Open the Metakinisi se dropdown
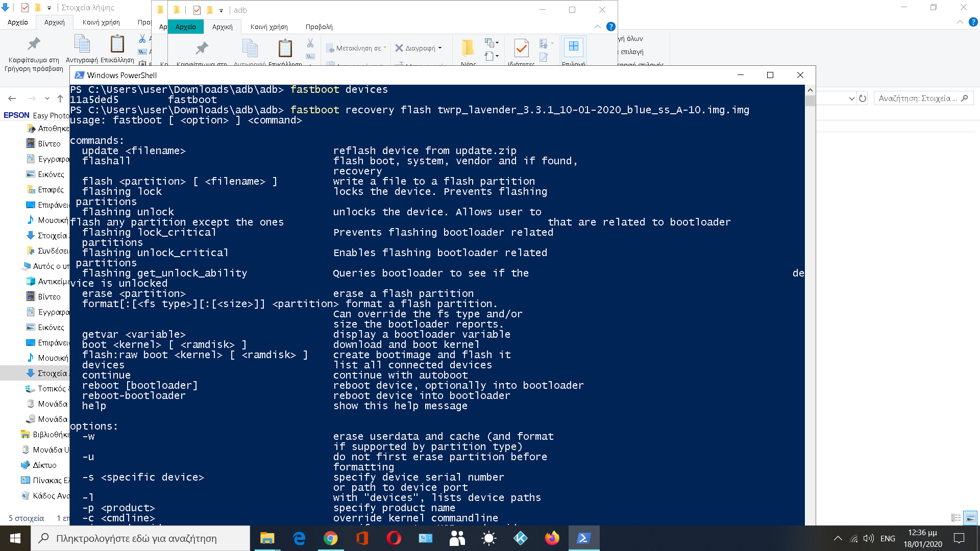The height and width of the screenshot is (551, 980). [x=356, y=48]
